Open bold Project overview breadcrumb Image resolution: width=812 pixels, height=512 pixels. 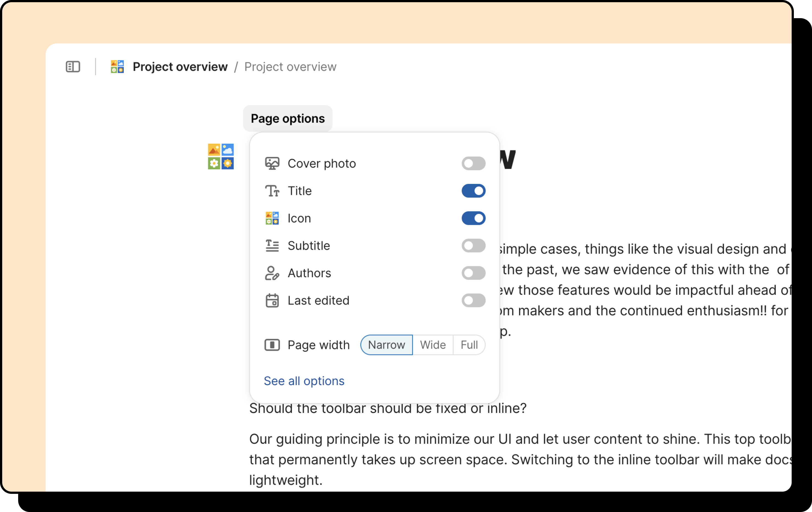pos(180,67)
